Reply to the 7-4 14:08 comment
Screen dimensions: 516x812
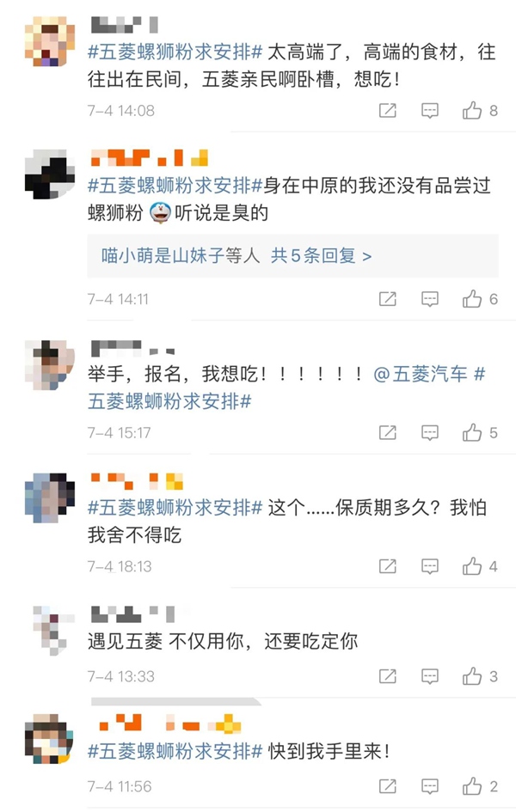[429, 110]
